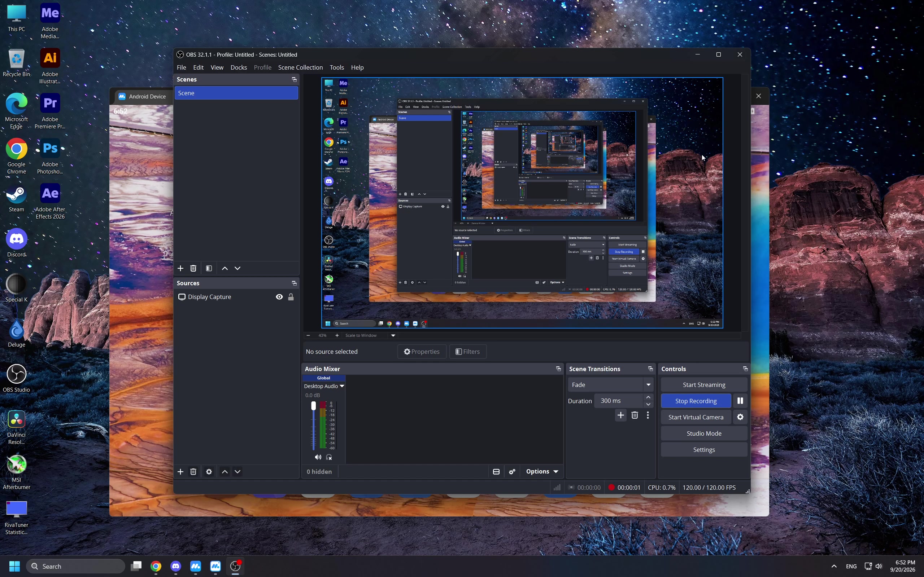Open the Scene Collection menu

(300, 67)
